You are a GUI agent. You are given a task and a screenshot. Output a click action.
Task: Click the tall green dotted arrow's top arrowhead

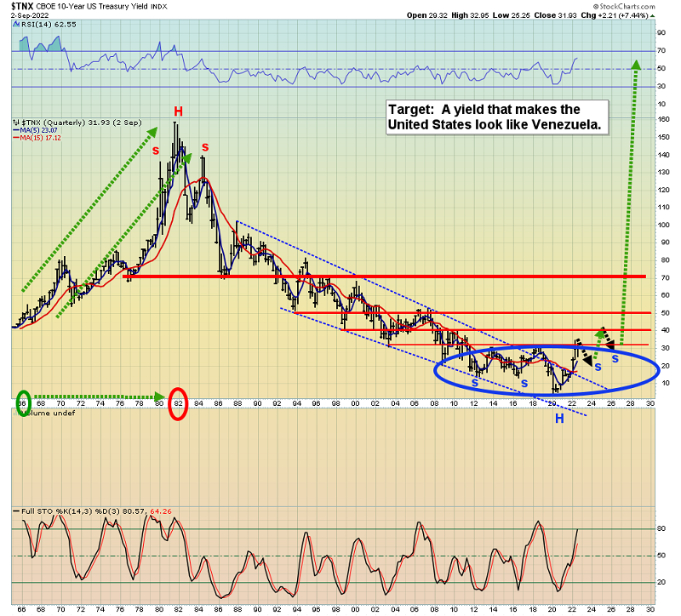pos(636,65)
